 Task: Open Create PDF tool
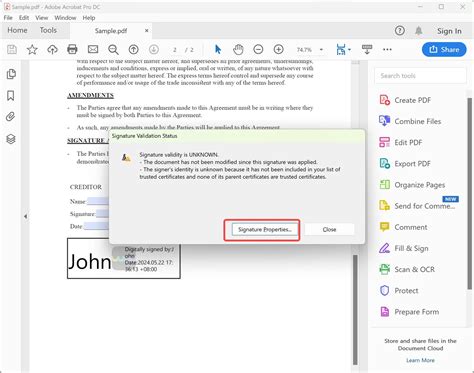coord(406,100)
